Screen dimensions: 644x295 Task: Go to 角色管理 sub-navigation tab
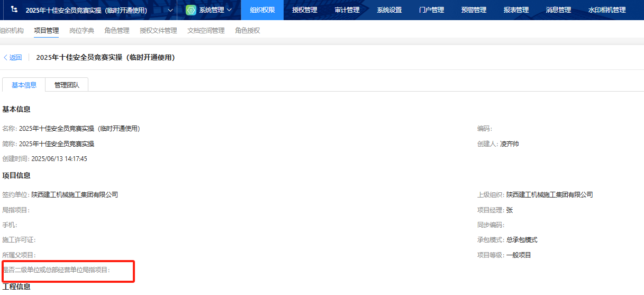point(117,31)
